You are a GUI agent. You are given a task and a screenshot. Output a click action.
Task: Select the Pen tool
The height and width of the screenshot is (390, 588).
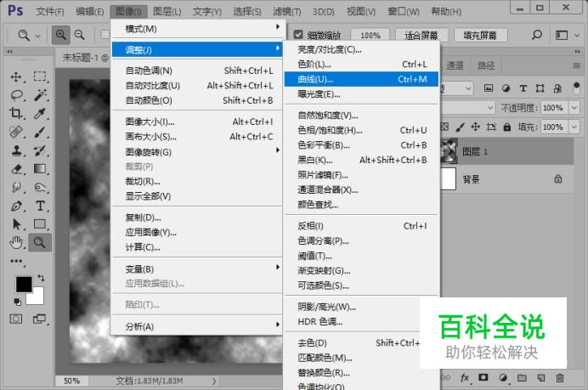pos(16,206)
